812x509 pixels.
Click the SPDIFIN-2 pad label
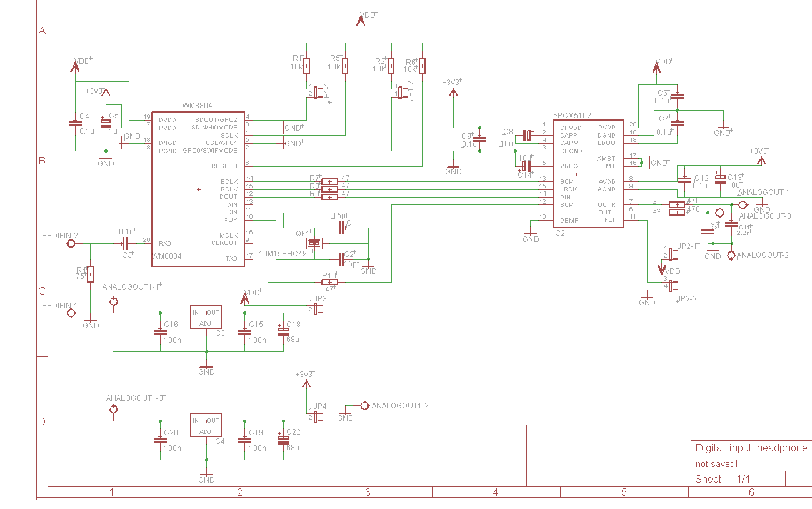click(61, 236)
